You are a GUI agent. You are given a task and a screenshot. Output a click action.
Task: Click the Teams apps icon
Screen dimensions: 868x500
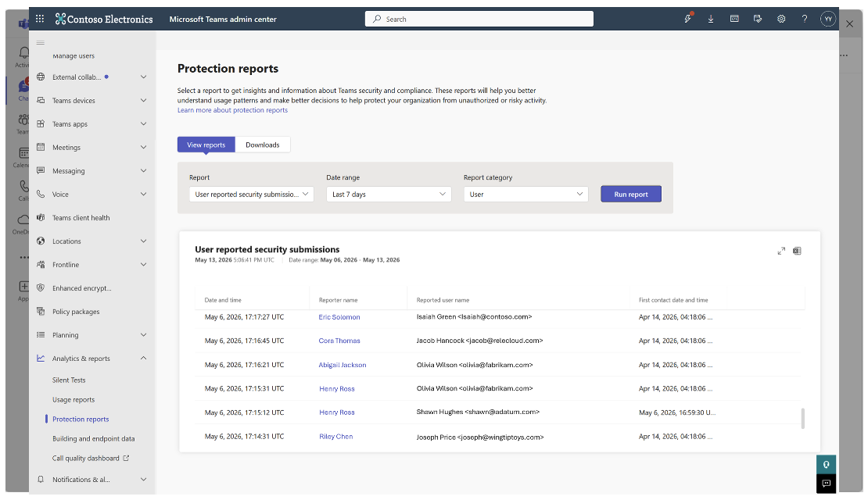click(41, 124)
